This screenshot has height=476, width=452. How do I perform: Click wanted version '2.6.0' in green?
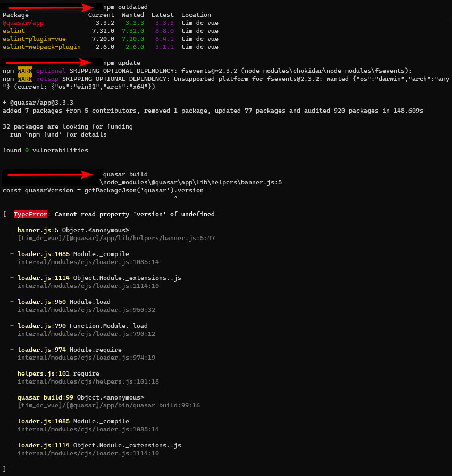pyautogui.click(x=135, y=47)
